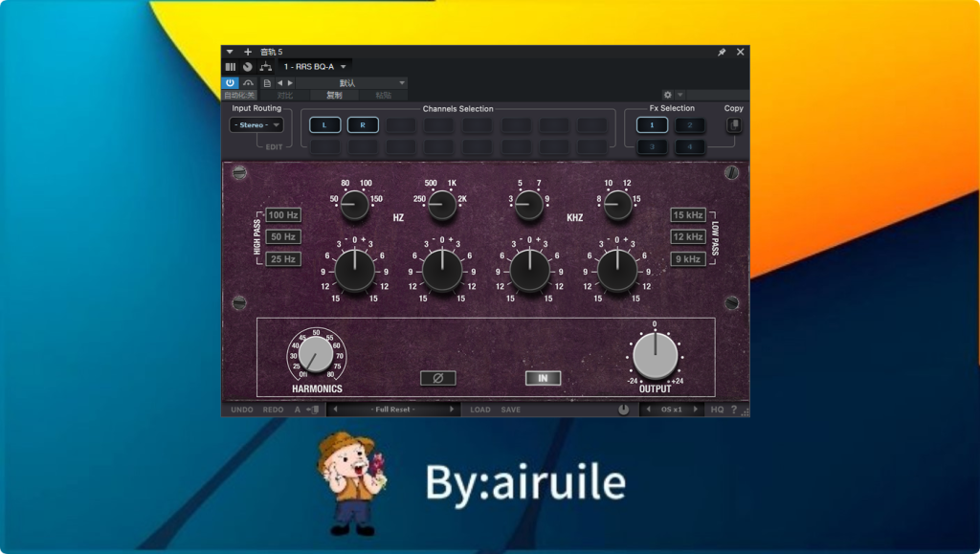Click the 3-9 kHz frequency knob

pos(528,205)
